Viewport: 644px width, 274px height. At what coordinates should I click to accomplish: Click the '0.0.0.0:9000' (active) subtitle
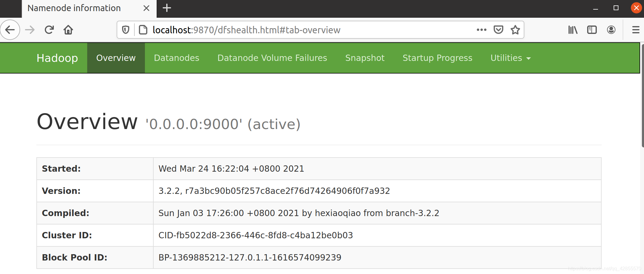[223, 124]
